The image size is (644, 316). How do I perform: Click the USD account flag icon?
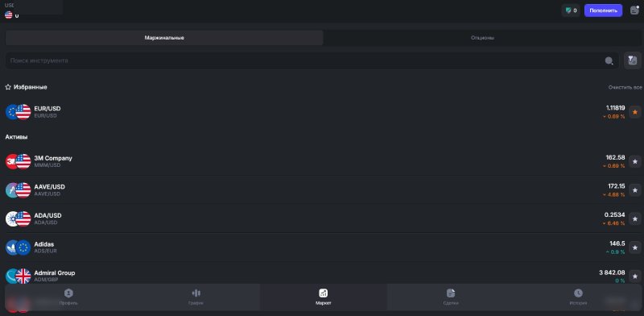tap(9, 15)
